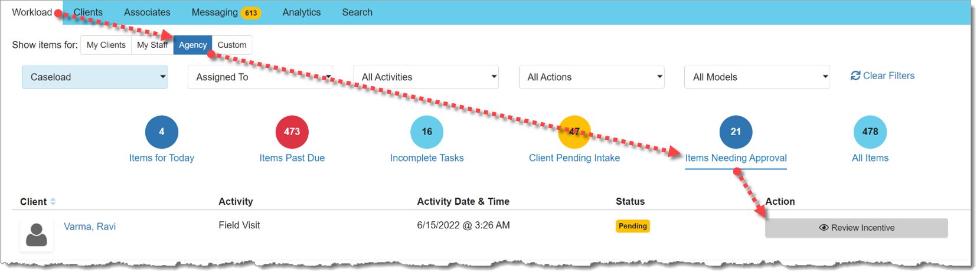Open the Caseload dropdown

[x=95, y=77]
